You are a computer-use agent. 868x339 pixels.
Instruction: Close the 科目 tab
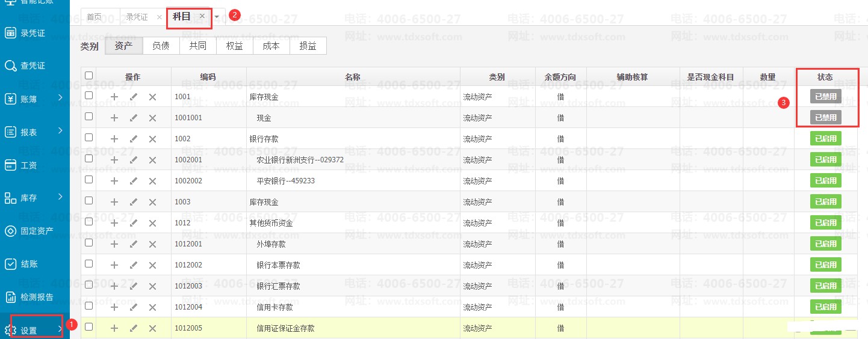click(202, 16)
